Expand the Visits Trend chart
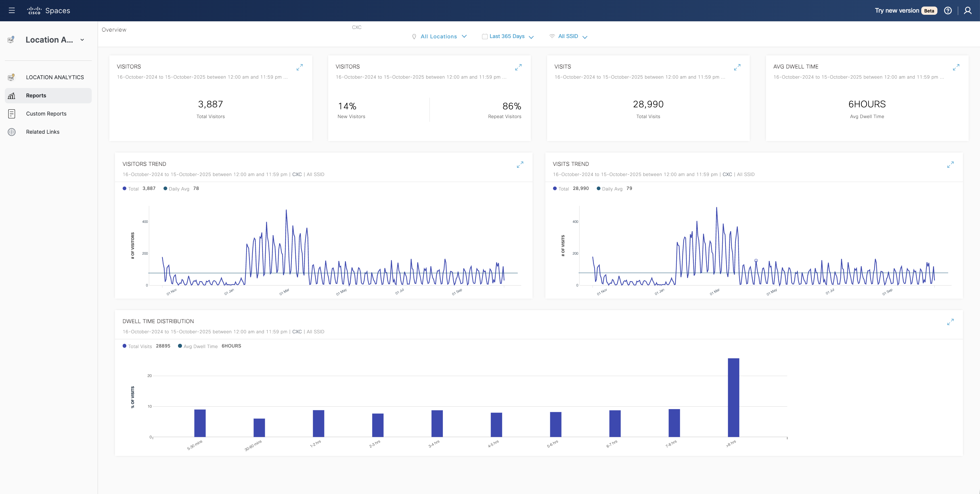The image size is (980, 494). point(950,165)
